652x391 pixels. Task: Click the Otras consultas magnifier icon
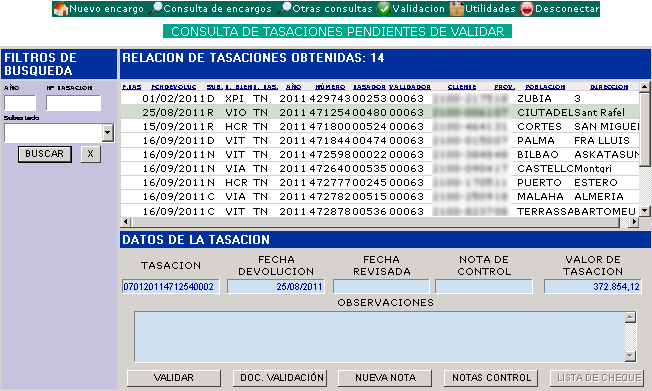284,9
